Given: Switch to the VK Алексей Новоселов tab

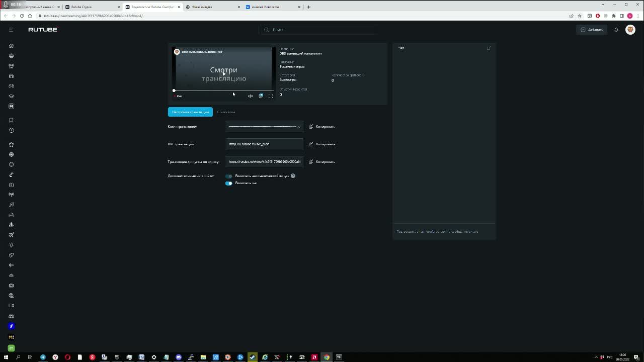Looking at the screenshot, I should 273,7.
